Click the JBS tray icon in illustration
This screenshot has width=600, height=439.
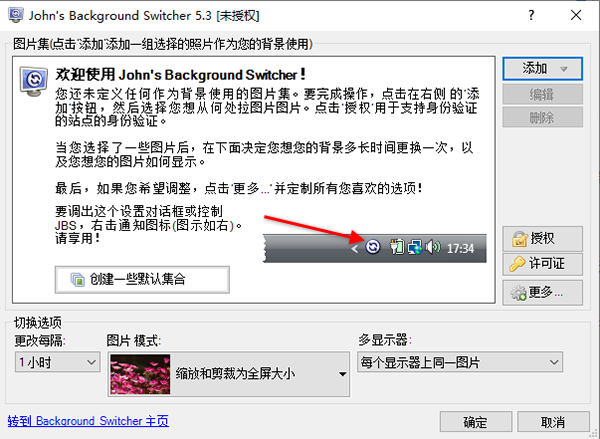(x=373, y=247)
